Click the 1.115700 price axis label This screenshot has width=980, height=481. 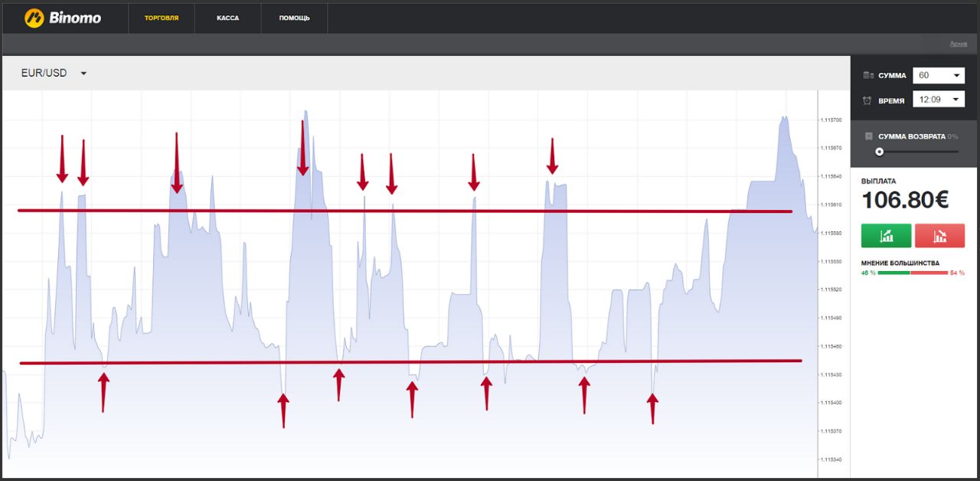831,120
